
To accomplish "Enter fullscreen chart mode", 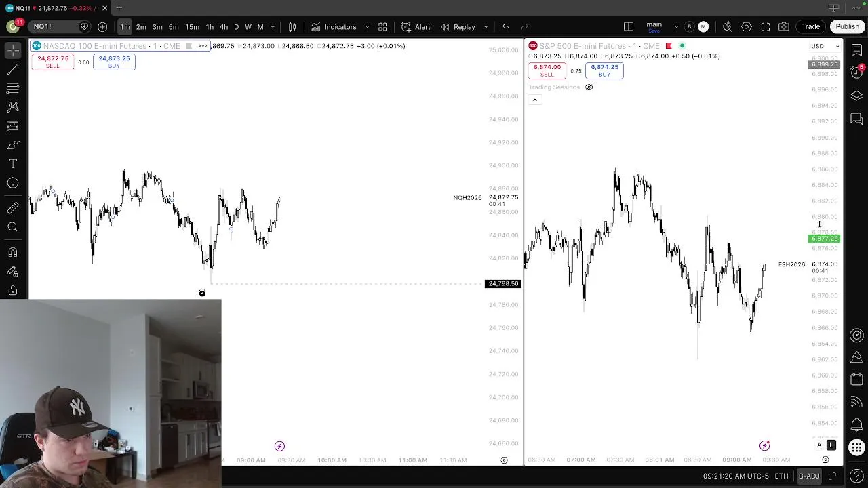I will (766, 27).
